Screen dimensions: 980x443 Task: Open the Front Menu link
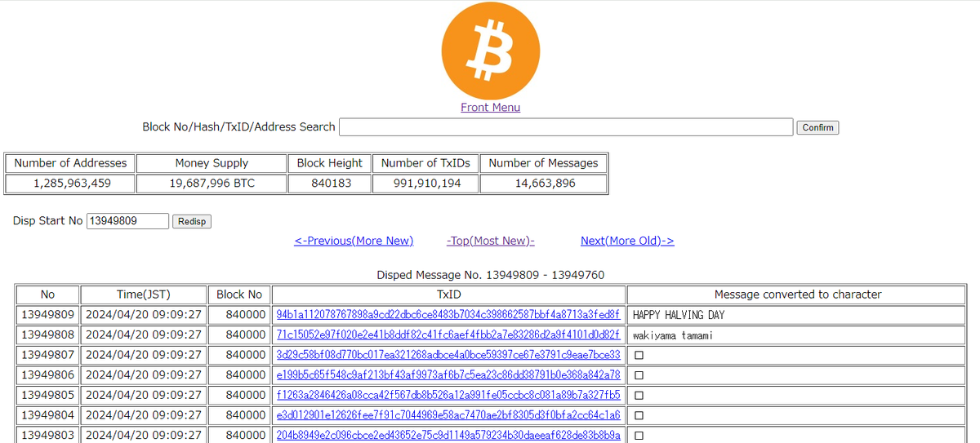click(490, 108)
